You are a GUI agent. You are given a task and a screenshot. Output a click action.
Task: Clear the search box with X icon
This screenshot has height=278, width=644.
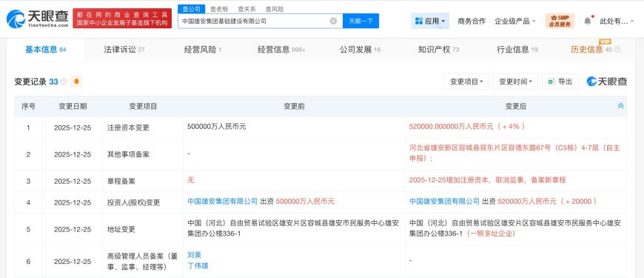tap(333, 21)
